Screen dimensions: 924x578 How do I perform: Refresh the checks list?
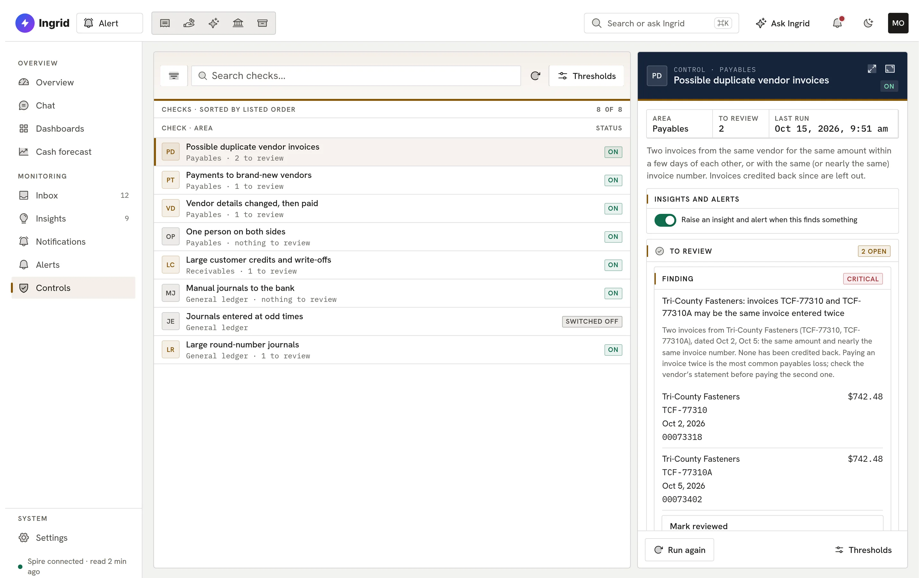point(535,76)
